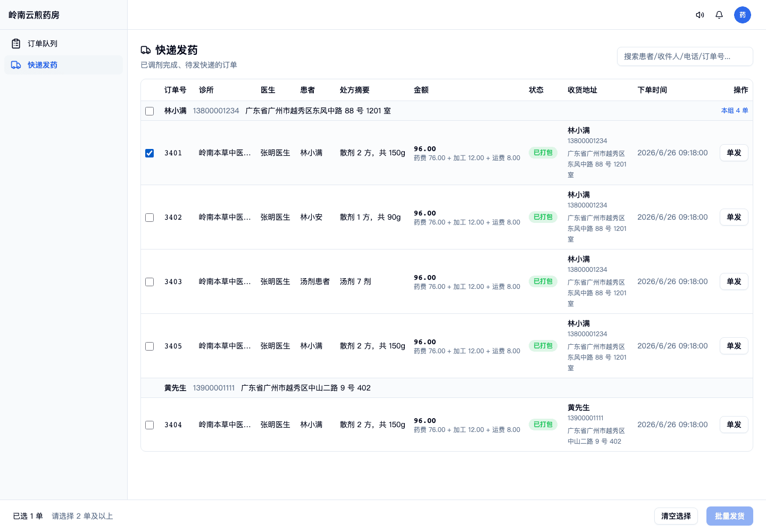Viewport: 766px width, 532px height.
Task: Click 单发 for order 3405
Action: point(734,346)
